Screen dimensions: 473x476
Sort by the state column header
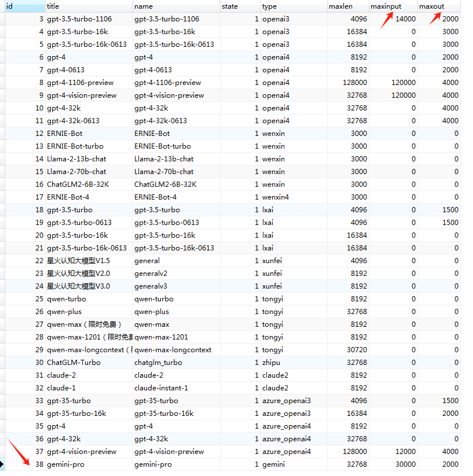click(240, 6)
